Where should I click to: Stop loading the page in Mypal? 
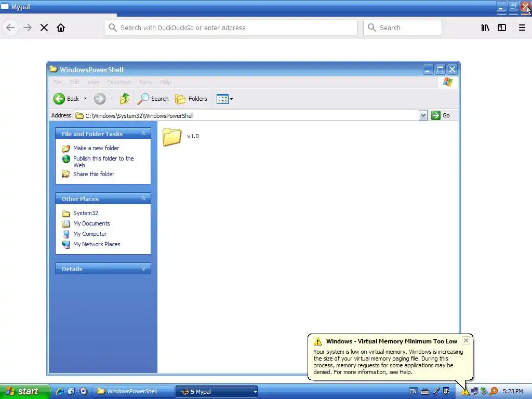point(44,28)
